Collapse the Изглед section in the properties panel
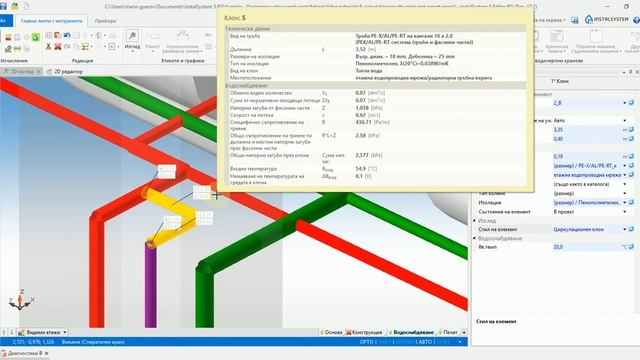640x360 pixels. tap(475, 220)
